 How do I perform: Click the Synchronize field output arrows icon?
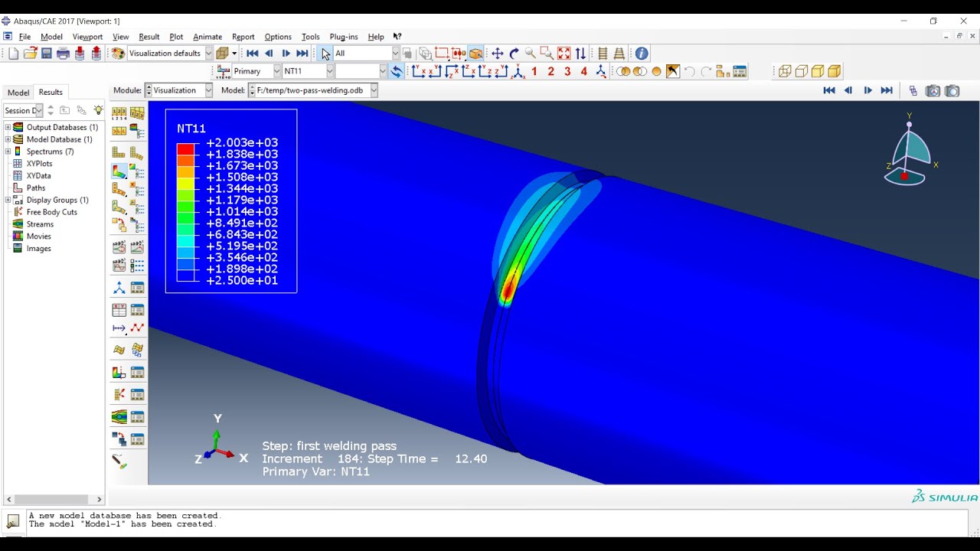(x=397, y=71)
